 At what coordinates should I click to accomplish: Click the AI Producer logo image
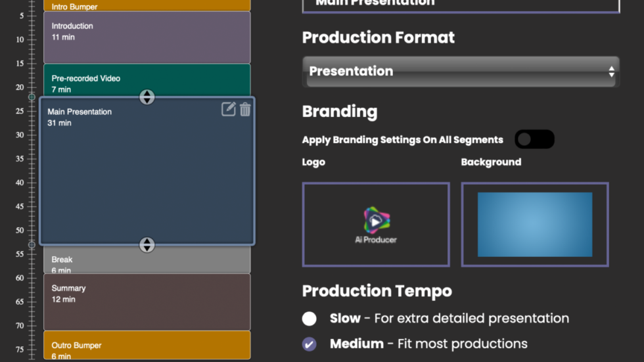(375, 225)
